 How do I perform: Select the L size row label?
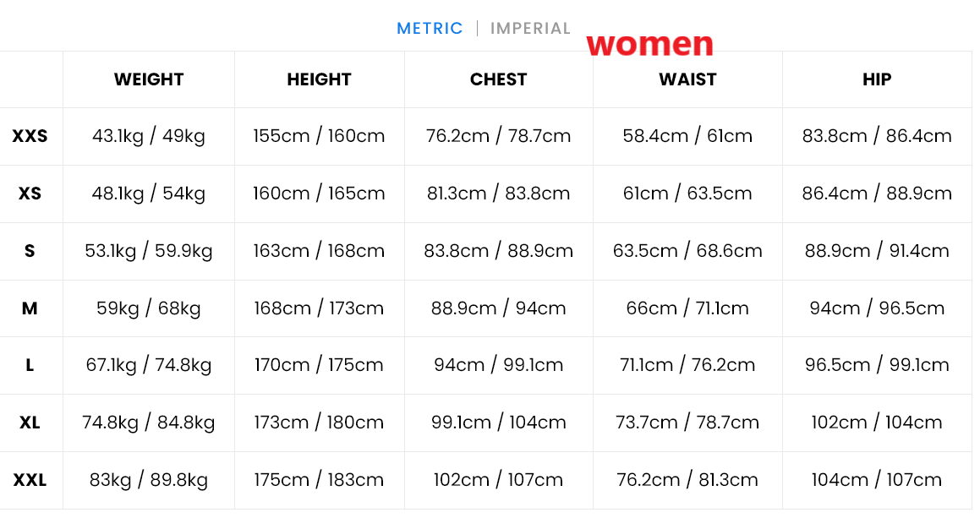pyautogui.click(x=30, y=365)
